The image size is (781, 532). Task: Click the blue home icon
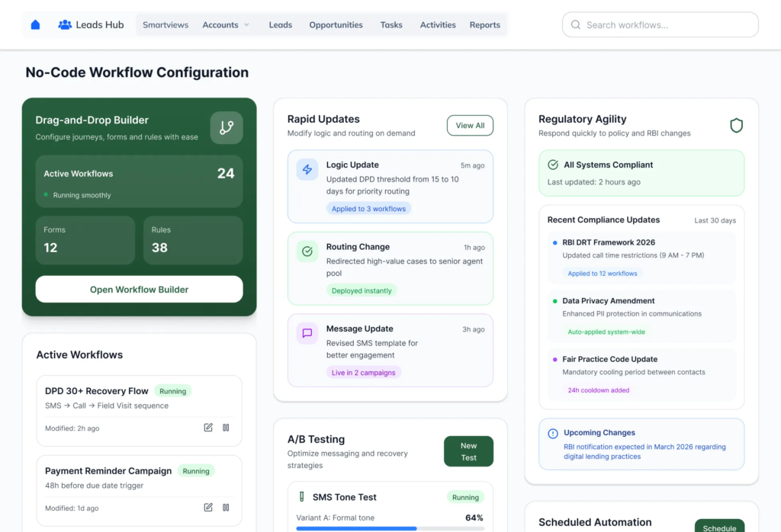tap(35, 25)
